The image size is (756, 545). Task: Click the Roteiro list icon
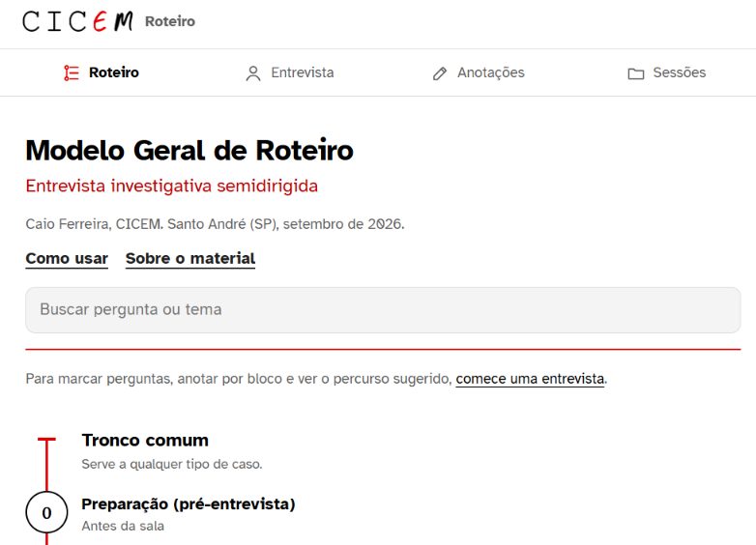coord(72,72)
